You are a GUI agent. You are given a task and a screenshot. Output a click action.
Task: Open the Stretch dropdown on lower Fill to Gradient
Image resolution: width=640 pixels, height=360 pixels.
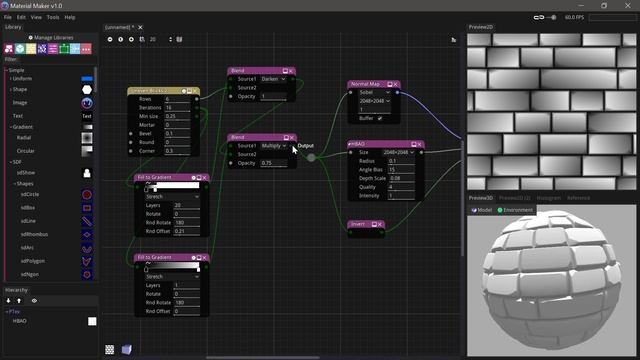coord(172,277)
